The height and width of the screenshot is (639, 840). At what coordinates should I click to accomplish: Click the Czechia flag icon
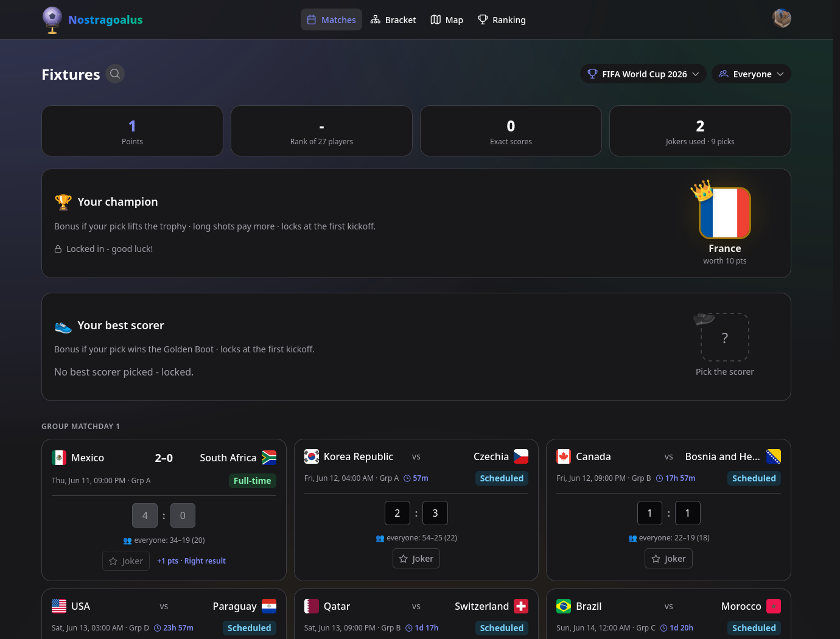pyautogui.click(x=521, y=456)
